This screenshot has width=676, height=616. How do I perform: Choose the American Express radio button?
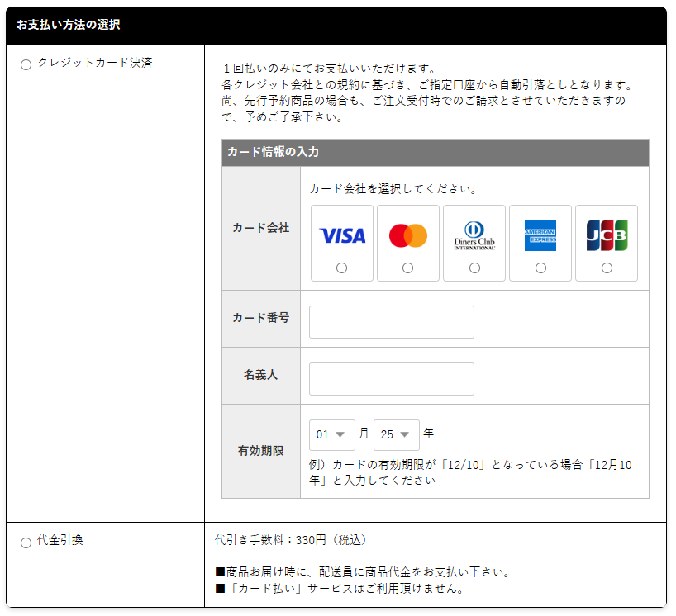click(x=540, y=268)
